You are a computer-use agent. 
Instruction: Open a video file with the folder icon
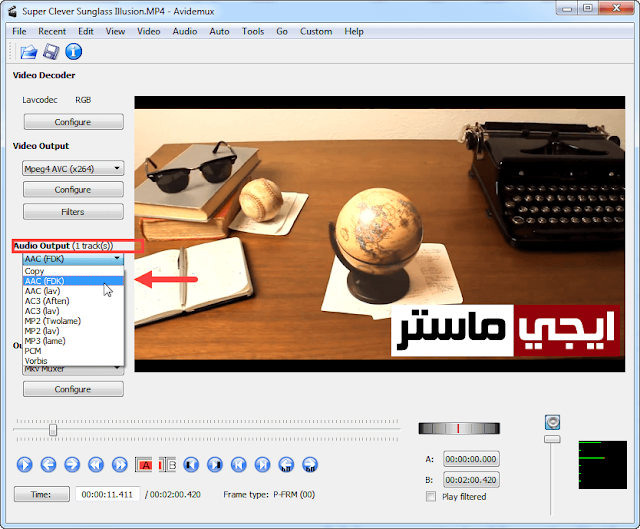[29, 52]
